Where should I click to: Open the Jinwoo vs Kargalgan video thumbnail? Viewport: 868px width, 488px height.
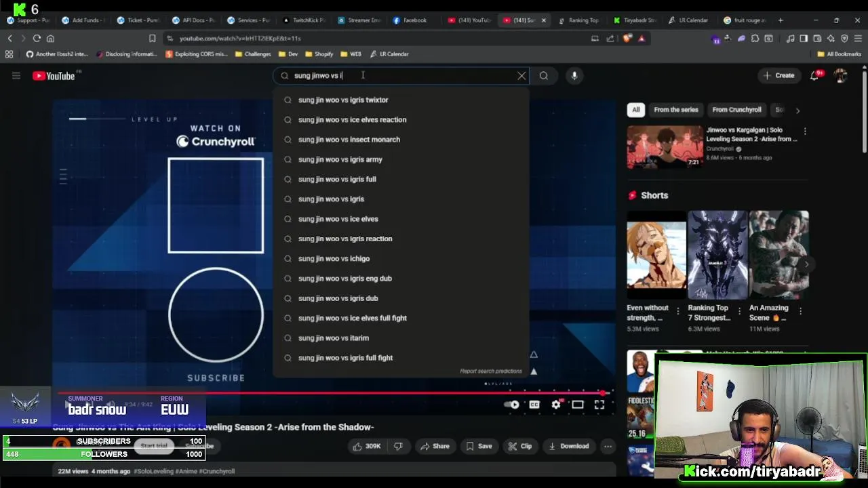(x=665, y=146)
